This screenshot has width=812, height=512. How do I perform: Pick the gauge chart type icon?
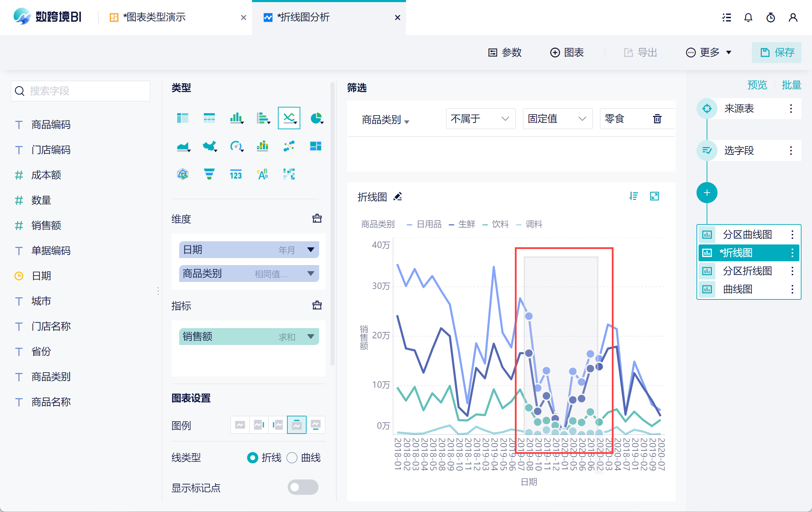[236, 146]
